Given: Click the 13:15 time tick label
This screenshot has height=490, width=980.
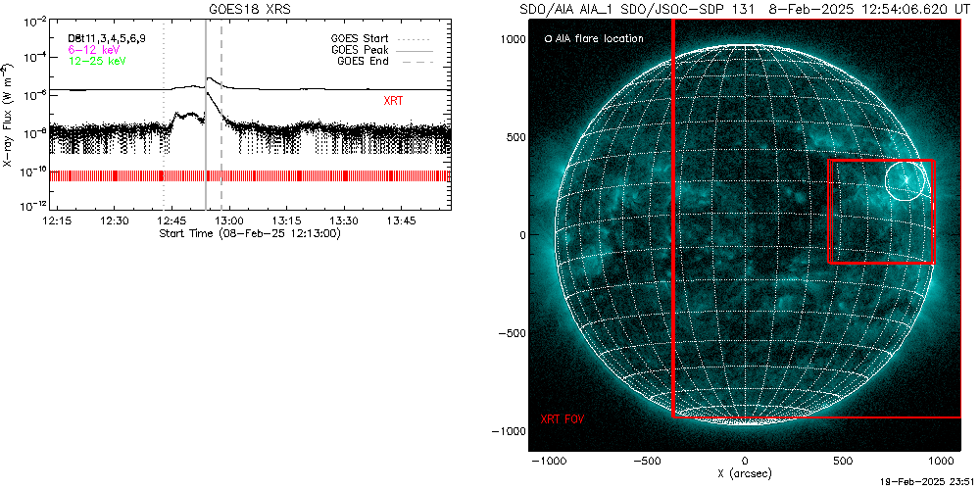Looking at the screenshot, I should pos(285,220).
